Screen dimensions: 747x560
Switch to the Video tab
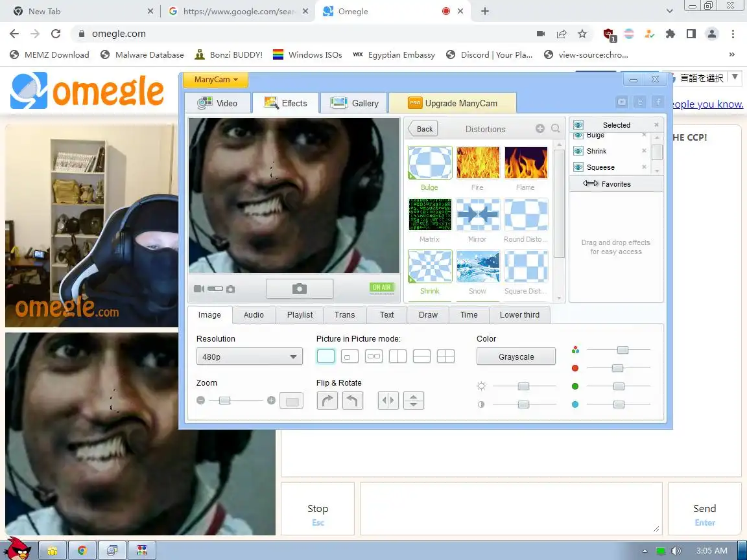(218, 103)
